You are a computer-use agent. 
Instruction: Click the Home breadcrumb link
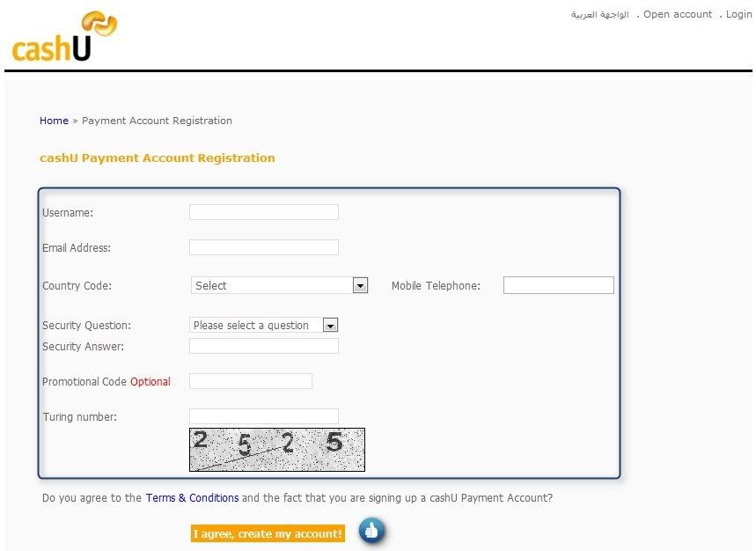click(x=54, y=121)
